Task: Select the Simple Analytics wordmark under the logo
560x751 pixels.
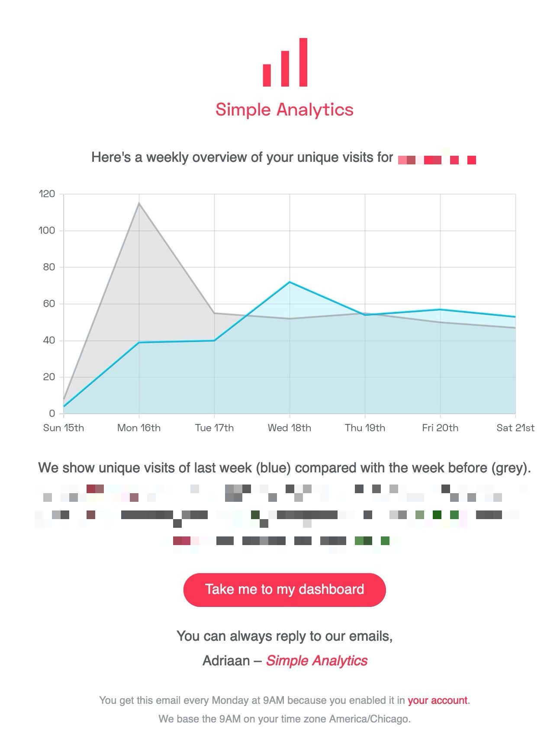Action: (x=284, y=110)
